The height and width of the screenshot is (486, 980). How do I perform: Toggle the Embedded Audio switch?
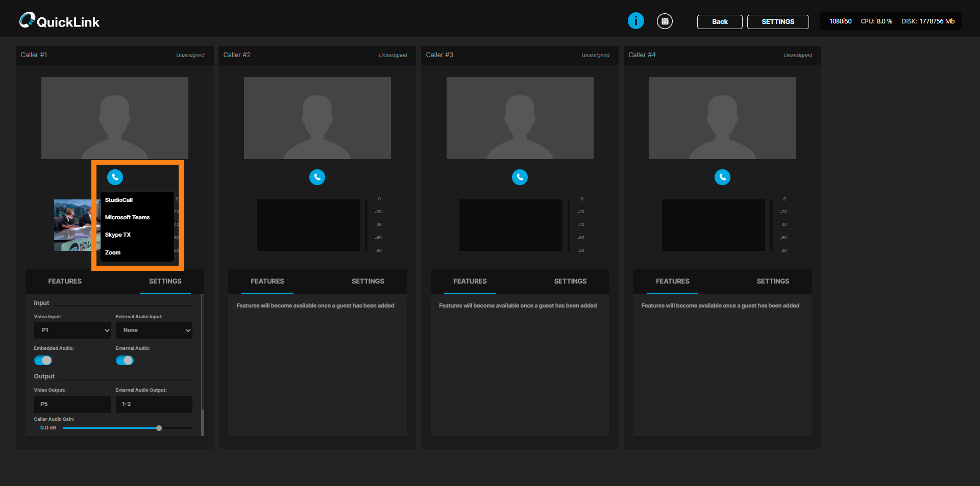click(x=43, y=361)
